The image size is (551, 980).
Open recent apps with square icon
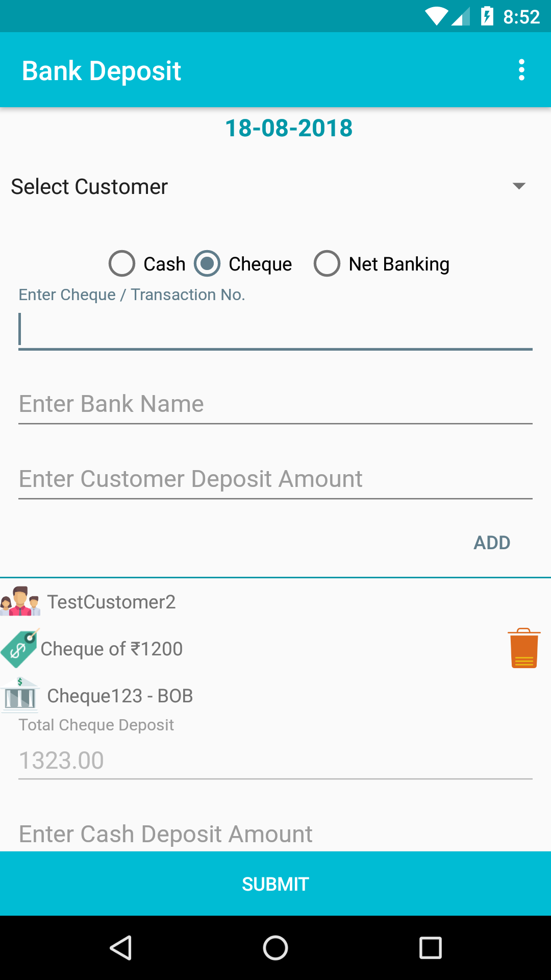(430, 948)
